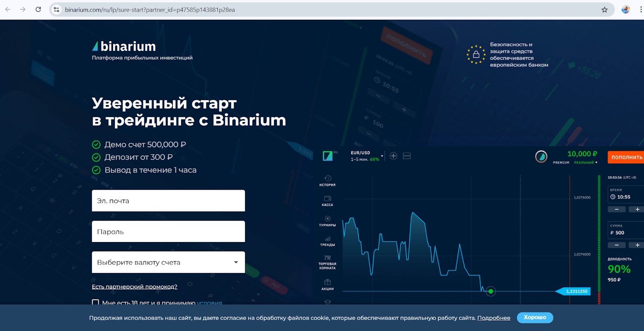Click the clock icon beside 10:55

coord(613,197)
